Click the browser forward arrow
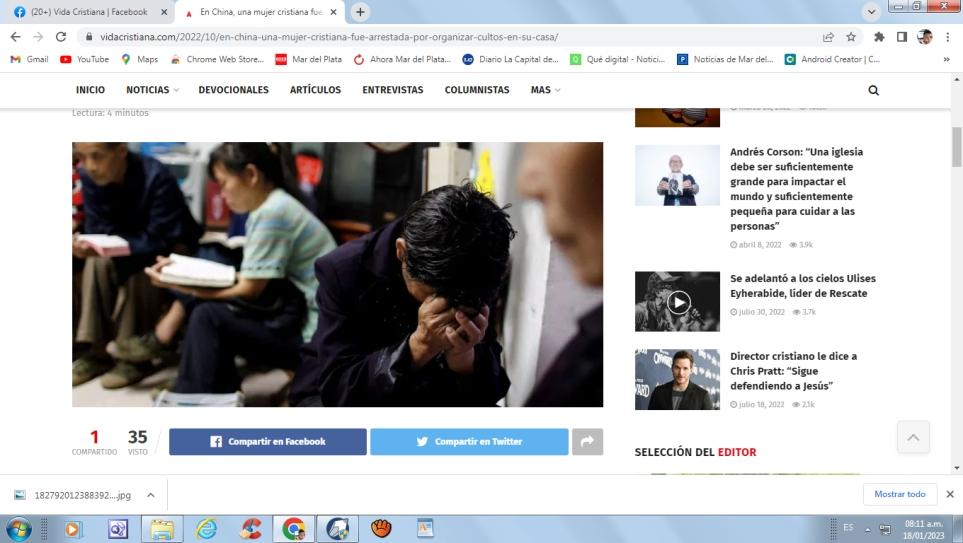The image size is (963, 543). click(x=38, y=37)
